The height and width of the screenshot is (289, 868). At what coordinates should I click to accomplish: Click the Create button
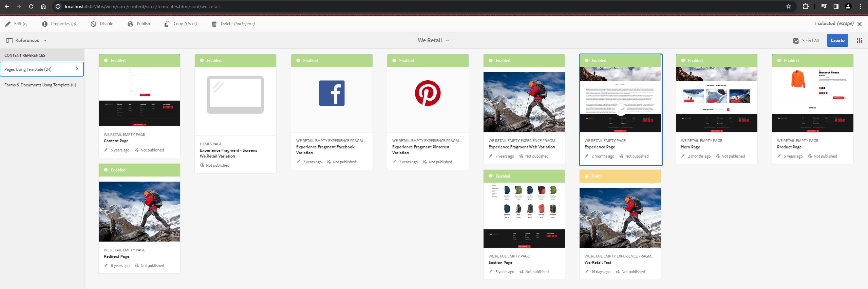click(837, 41)
